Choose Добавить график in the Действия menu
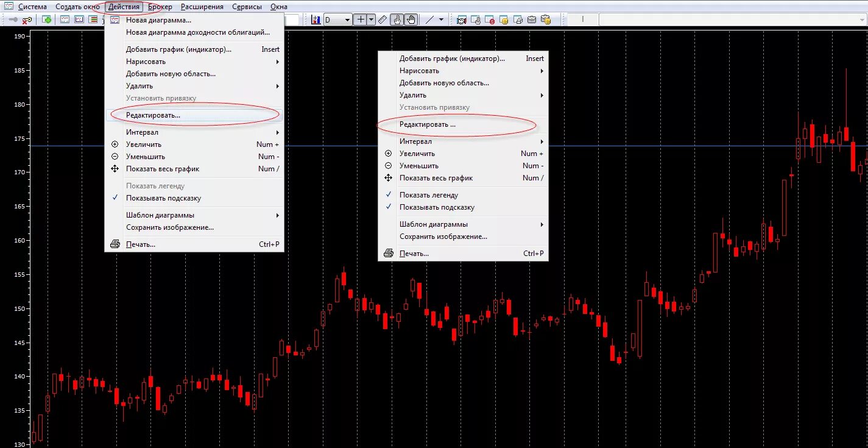This screenshot has width=868, height=448. tap(194, 49)
